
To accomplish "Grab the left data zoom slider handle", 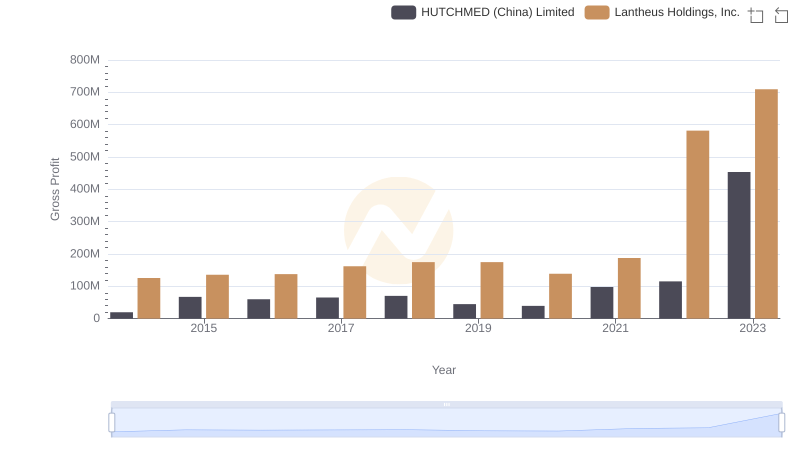I will [x=112, y=422].
